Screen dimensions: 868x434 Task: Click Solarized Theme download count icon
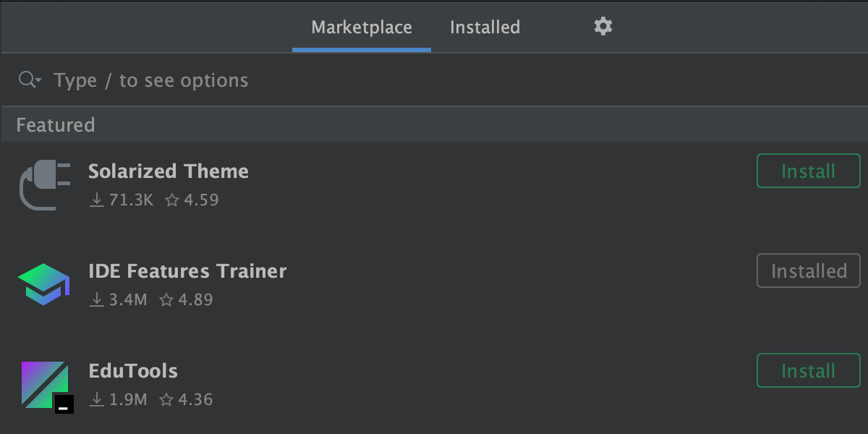pyautogui.click(x=96, y=200)
